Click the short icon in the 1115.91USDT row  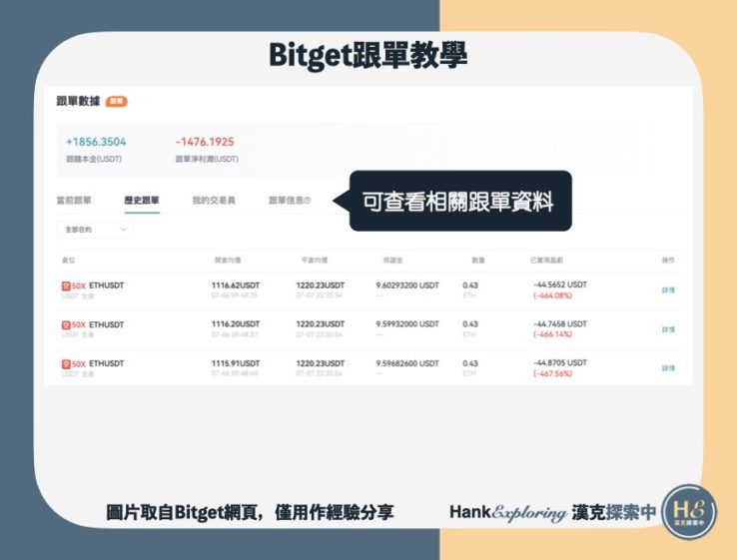tap(66, 363)
